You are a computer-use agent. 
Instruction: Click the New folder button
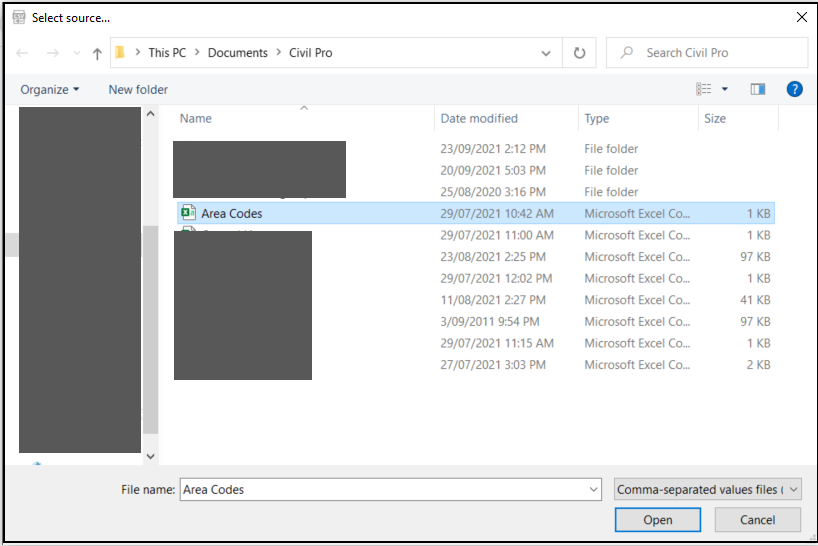[138, 89]
